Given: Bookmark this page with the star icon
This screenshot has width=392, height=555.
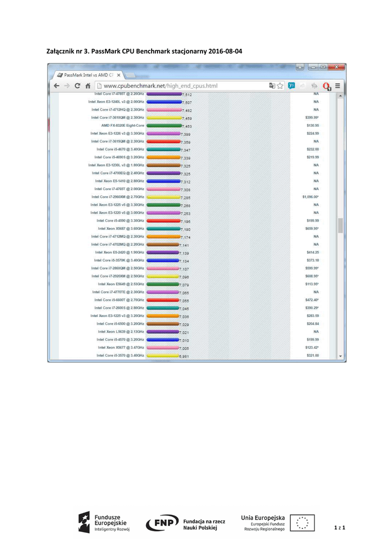Looking at the screenshot, I should [x=280, y=86].
